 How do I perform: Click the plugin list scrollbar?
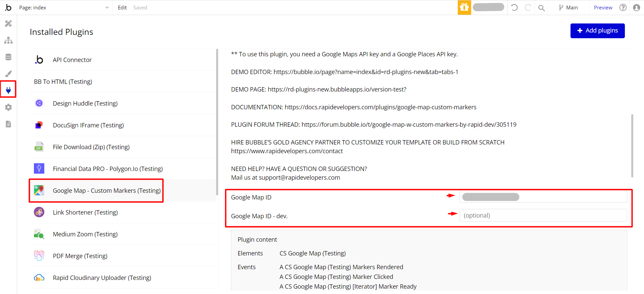point(217,122)
